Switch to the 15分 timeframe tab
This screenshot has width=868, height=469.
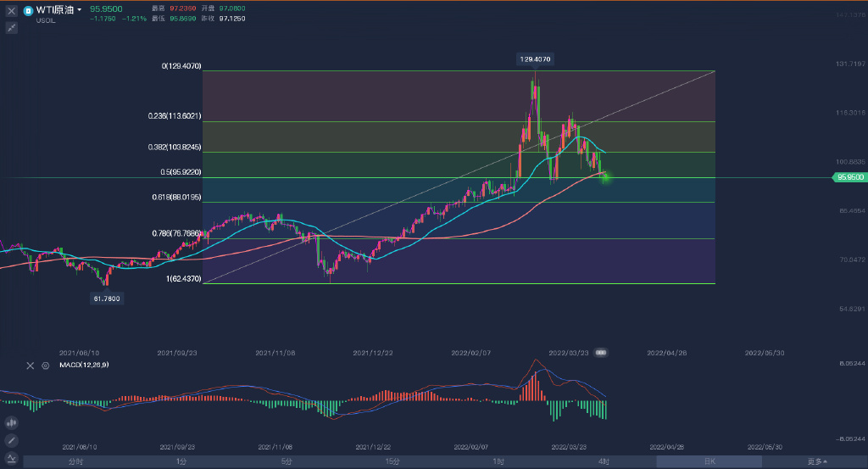pyautogui.click(x=392, y=461)
